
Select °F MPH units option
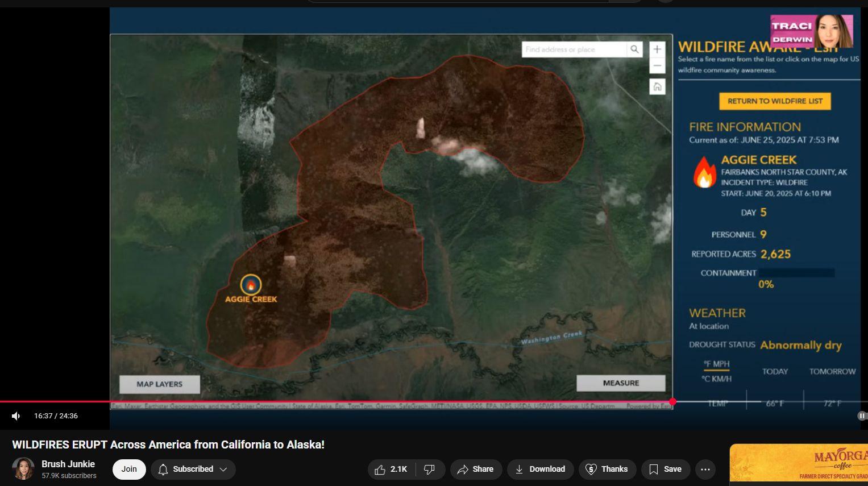(716, 364)
